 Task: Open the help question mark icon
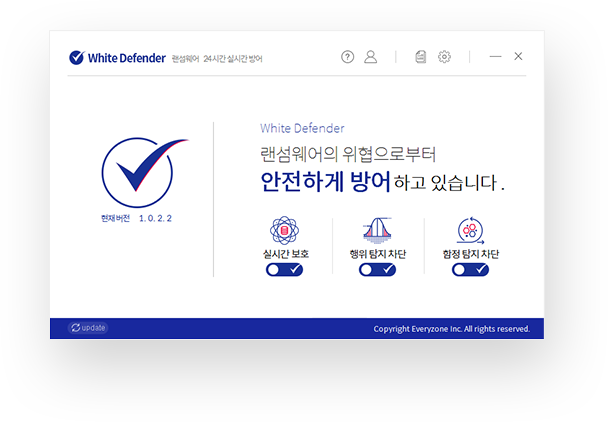(x=347, y=57)
